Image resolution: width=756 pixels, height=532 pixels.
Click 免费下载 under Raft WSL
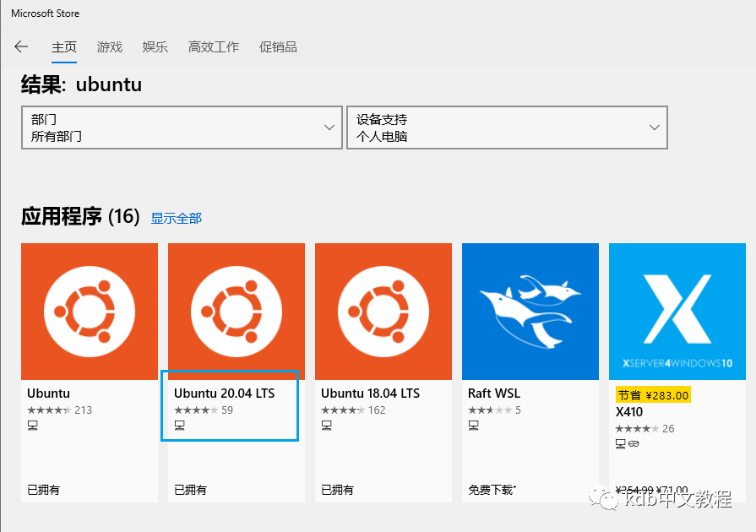click(492, 490)
